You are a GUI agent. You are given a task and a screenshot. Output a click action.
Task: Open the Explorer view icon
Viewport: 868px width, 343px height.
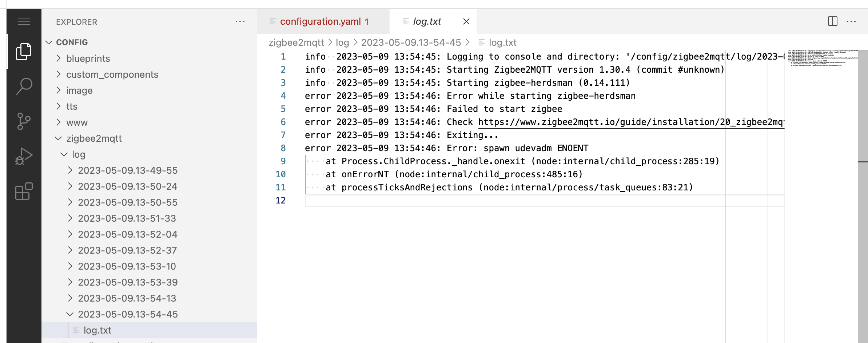click(24, 51)
